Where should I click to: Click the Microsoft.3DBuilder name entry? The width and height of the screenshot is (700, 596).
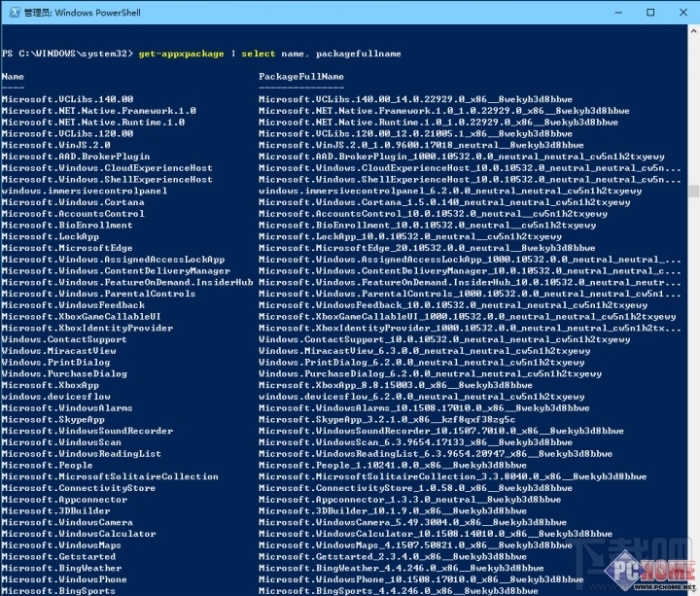(55, 510)
